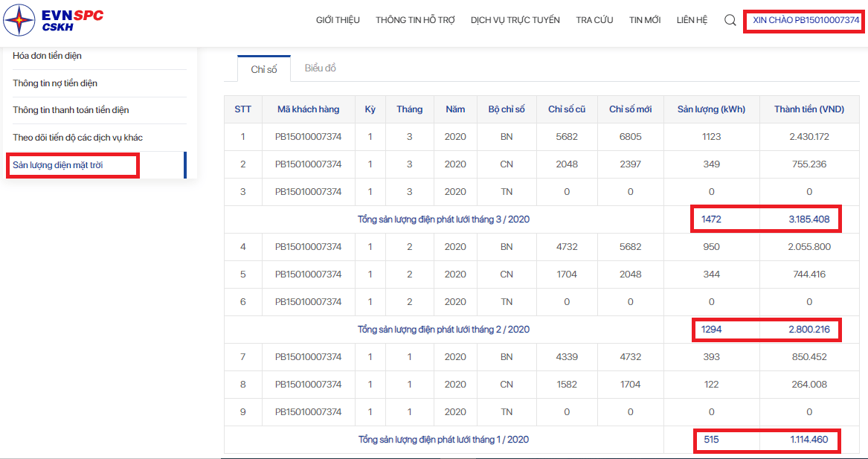This screenshot has width=868, height=459.
Task: Click the Kỳ column header
Action: 370,109
